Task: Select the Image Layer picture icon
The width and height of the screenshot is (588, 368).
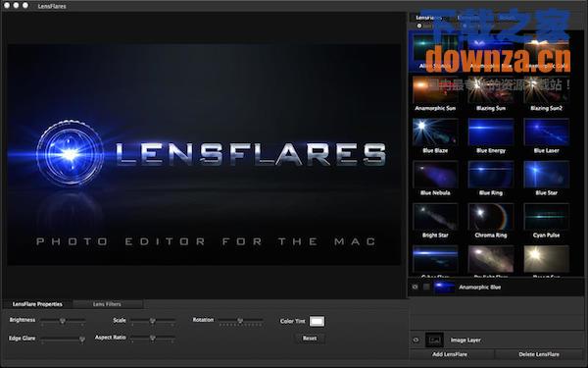Action: click(x=434, y=340)
